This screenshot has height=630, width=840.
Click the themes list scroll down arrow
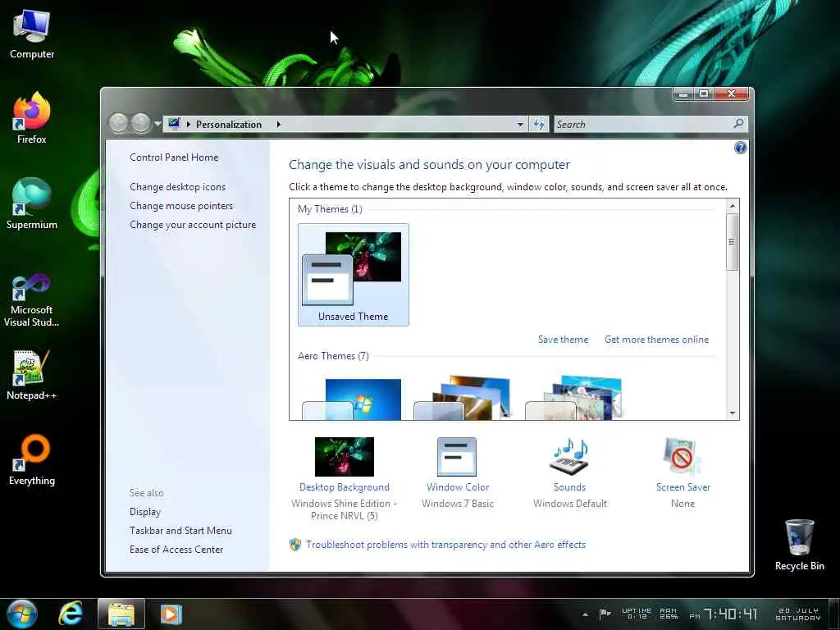click(x=733, y=413)
